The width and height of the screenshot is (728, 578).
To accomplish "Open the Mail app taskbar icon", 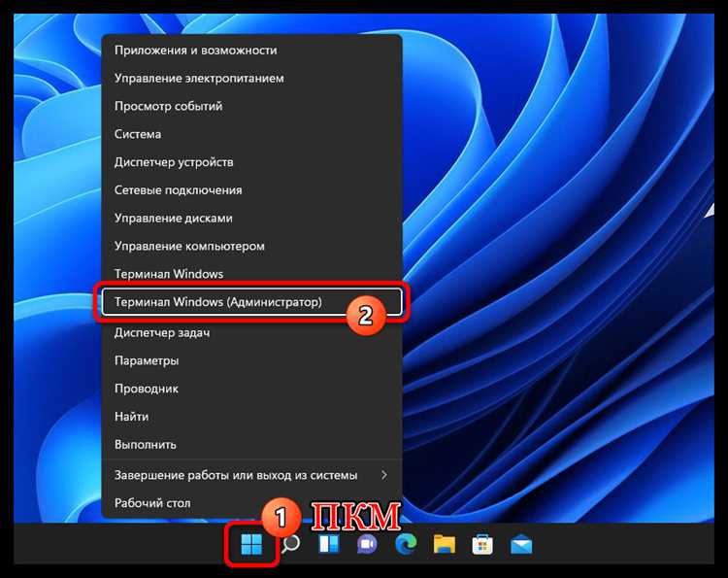I will coord(521,545).
